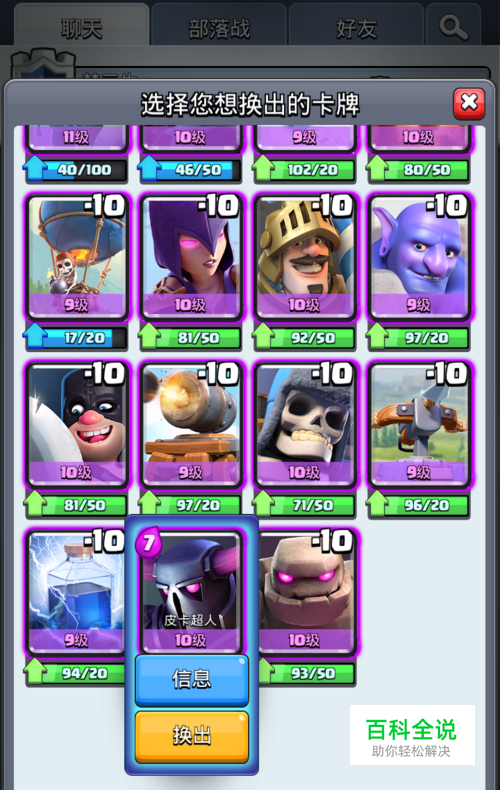Pick the X-Bow card
The height and width of the screenshot is (790, 500).
419,425
